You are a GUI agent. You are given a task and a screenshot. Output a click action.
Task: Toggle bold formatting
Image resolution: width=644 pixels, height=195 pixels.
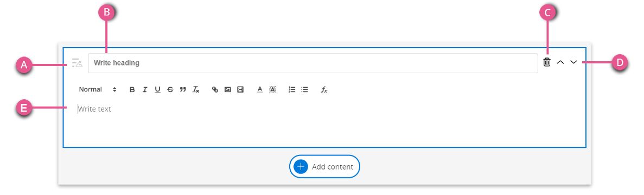pyautogui.click(x=132, y=89)
